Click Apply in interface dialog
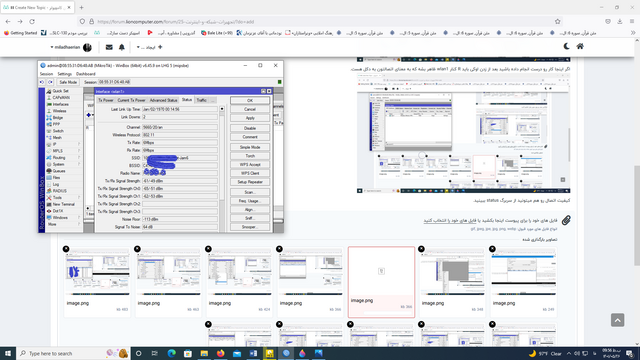 coord(250,118)
